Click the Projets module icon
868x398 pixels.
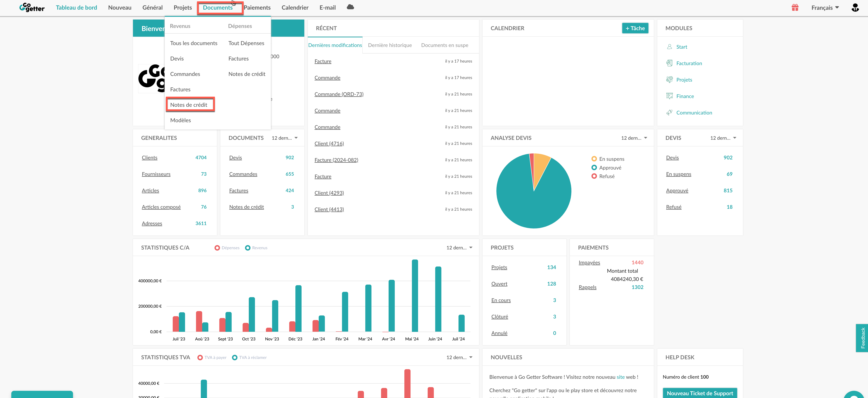point(669,80)
